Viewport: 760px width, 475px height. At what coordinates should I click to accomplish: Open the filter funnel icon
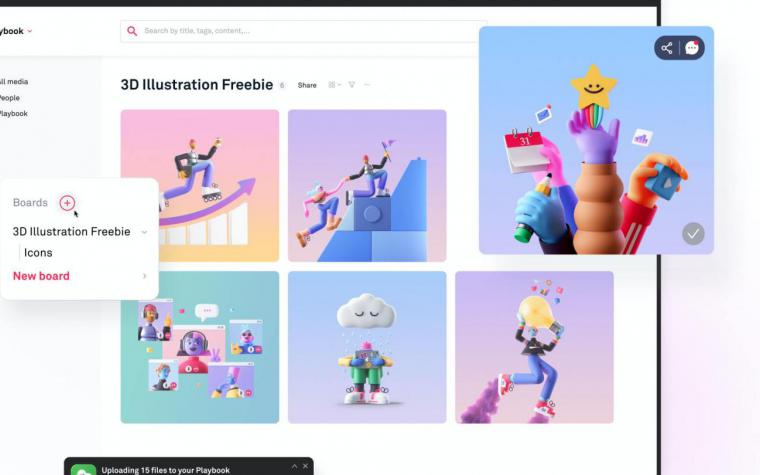[x=352, y=85]
